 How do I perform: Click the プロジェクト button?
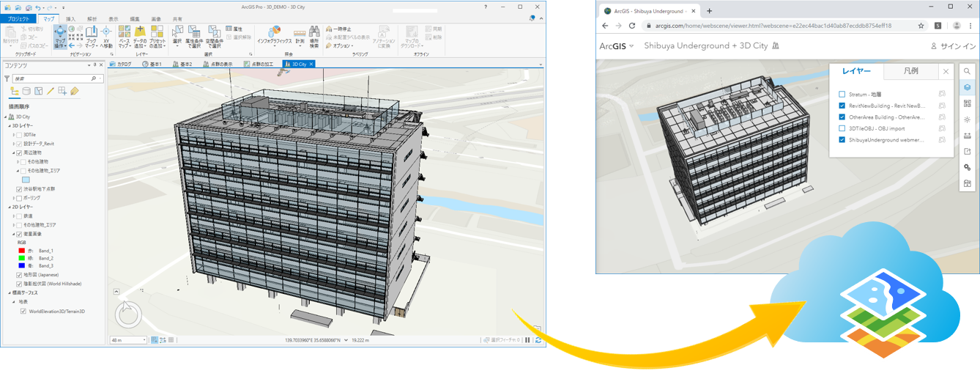[x=18, y=19]
